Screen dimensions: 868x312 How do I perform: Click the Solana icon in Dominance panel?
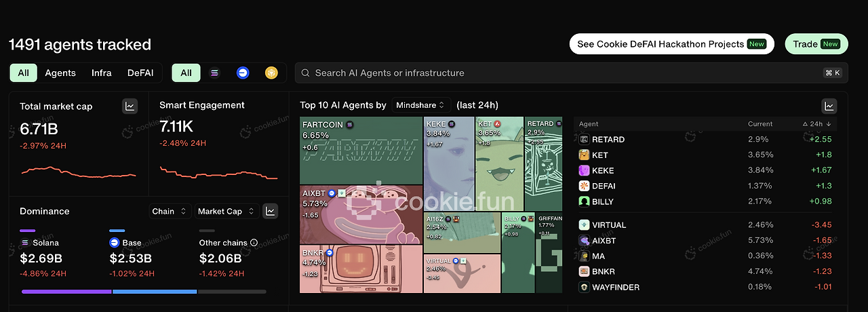point(24,242)
